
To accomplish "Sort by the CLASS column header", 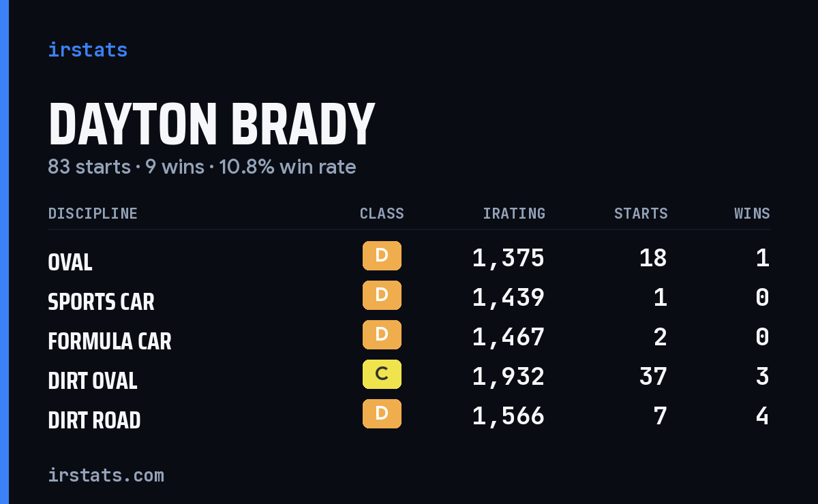I will coord(382,214).
